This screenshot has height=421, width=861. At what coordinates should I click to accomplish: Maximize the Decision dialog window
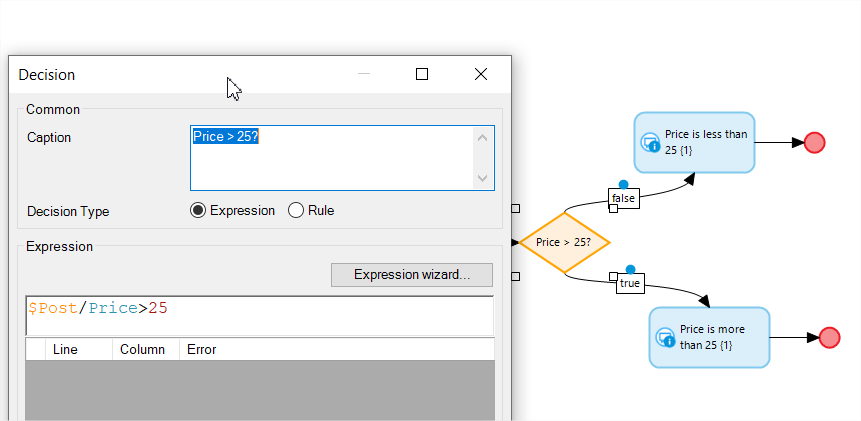coord(422,74)
